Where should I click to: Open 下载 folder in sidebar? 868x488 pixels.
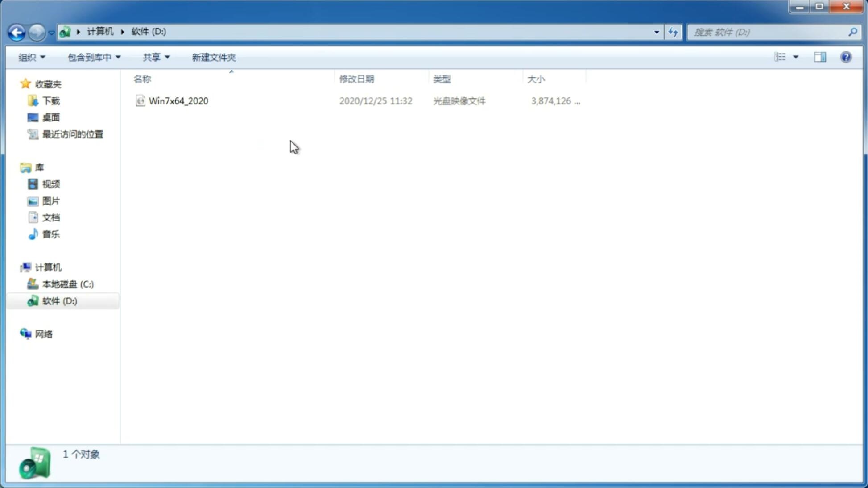click(51, 100)
